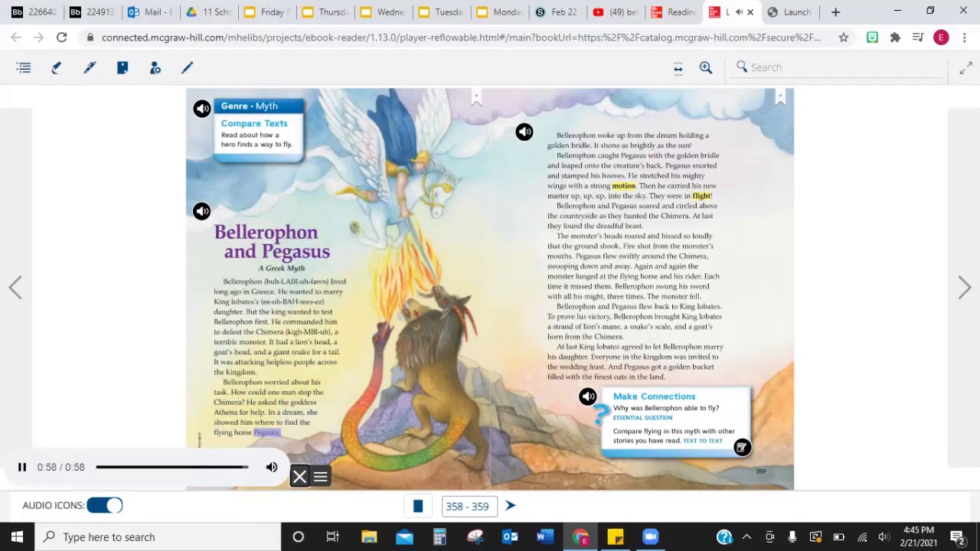Click the zoom magnifier icon
The width and height of the screenshot is (980, 551).
point(706,68)
